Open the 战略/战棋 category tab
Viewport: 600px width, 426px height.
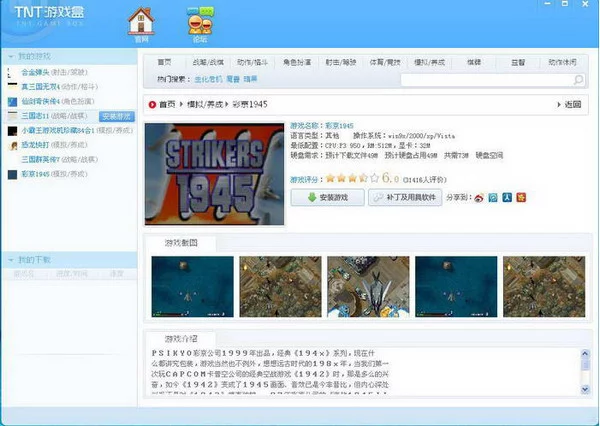tap(208, 62)
